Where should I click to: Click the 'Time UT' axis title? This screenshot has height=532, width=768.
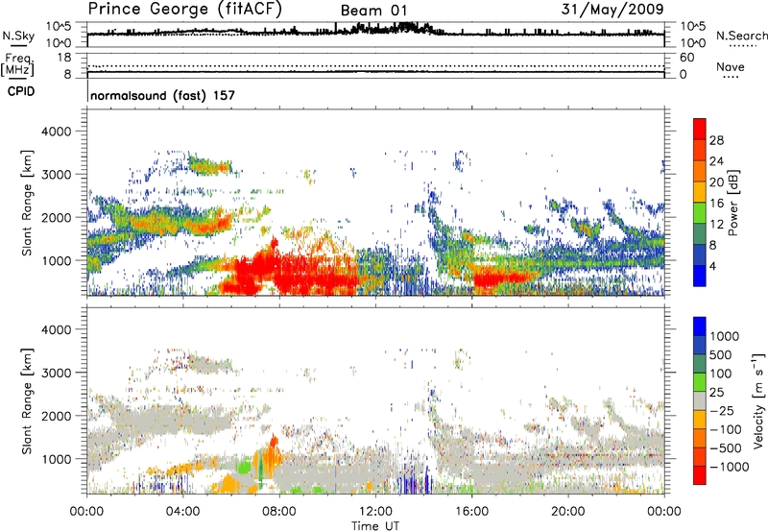375,526
